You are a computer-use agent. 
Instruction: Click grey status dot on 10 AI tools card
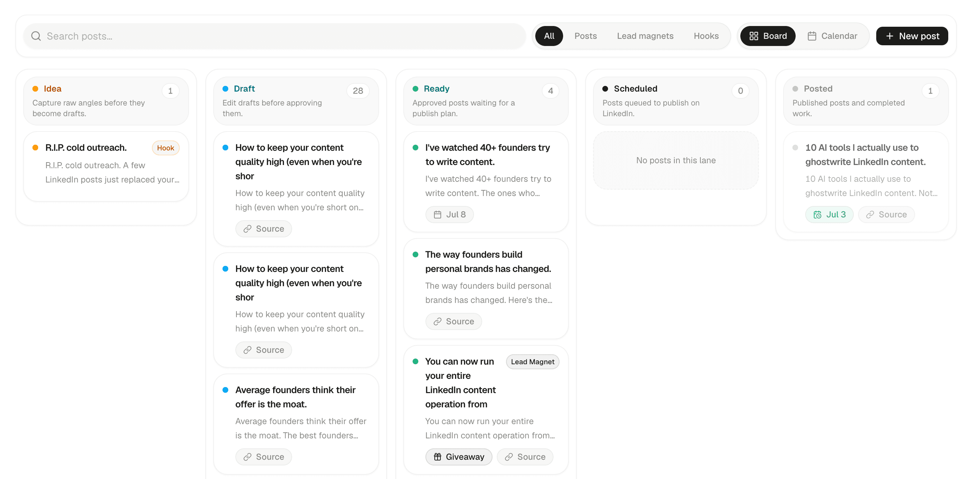795,148
